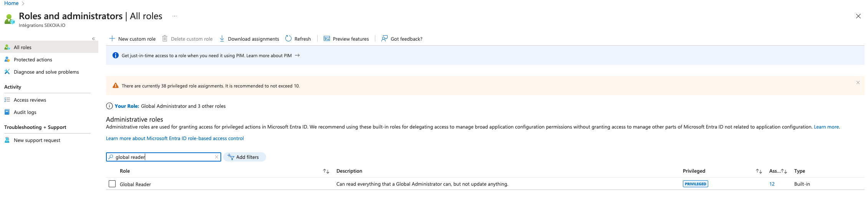Sort by the Privileged column arrows

(759, 171)
